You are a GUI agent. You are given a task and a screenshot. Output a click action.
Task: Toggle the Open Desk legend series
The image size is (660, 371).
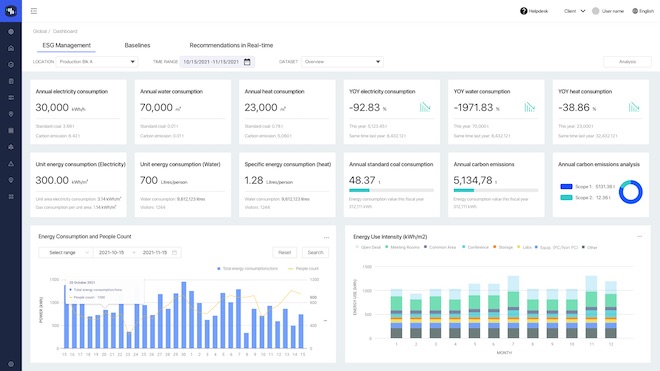click(368, 247)
